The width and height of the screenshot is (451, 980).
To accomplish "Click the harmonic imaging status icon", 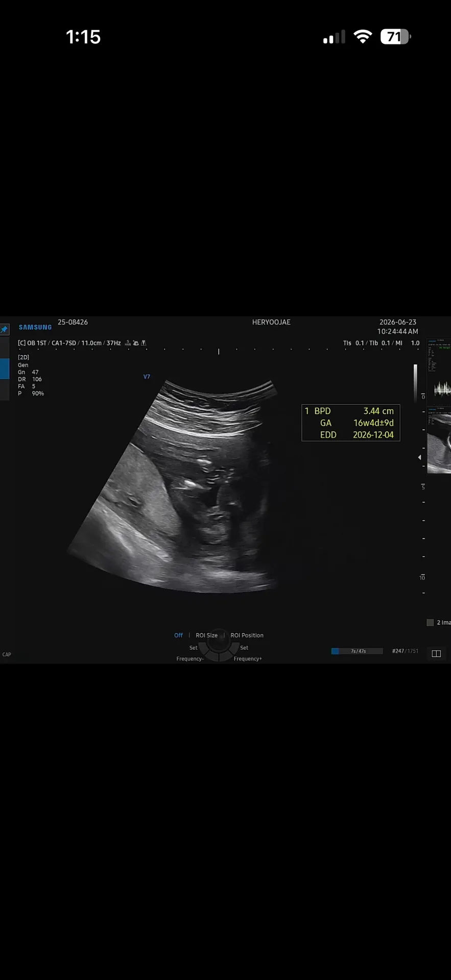I will 128,343.
